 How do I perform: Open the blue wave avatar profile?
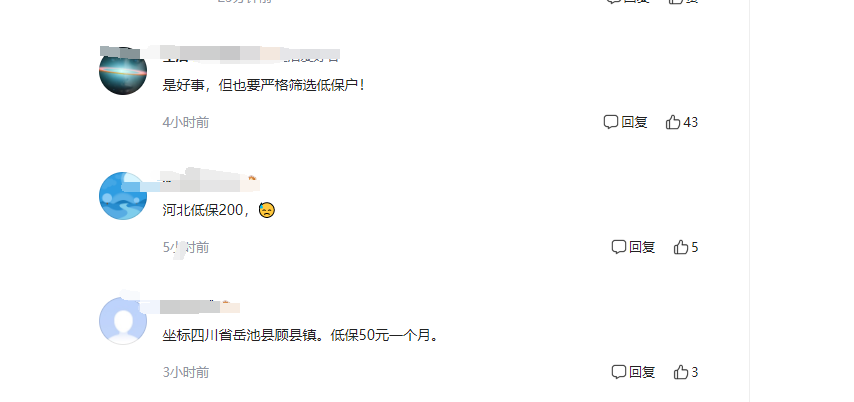point(123,196)
